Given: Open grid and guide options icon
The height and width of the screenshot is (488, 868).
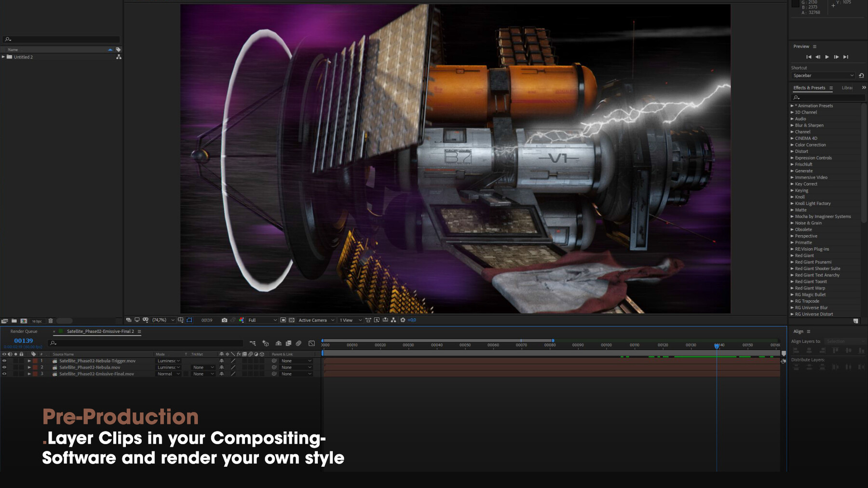Looking at the screenshot, I should [x=181, y=320].
